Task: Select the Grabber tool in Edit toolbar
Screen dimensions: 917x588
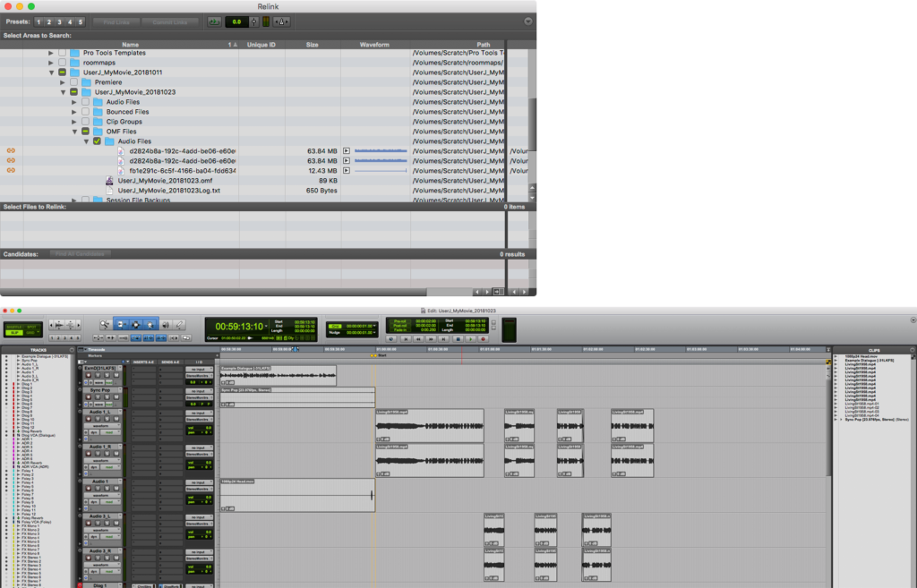Action: pos(150,325)
